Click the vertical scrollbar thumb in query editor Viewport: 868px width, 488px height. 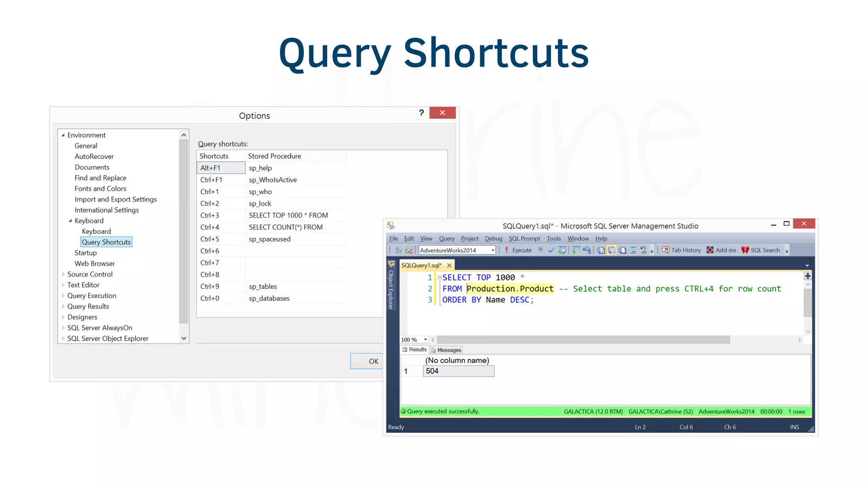tap(808, 302)
